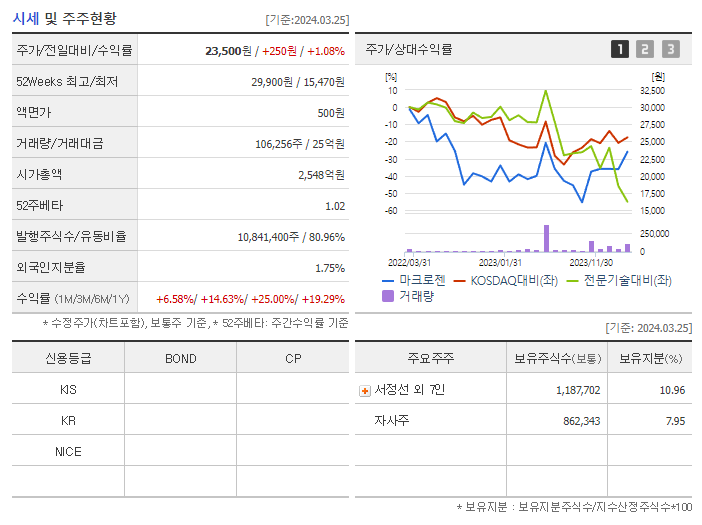Click the 발행주식수/유동비율 row label
This screenshot has height=525, width=702.
click(72, 236)
